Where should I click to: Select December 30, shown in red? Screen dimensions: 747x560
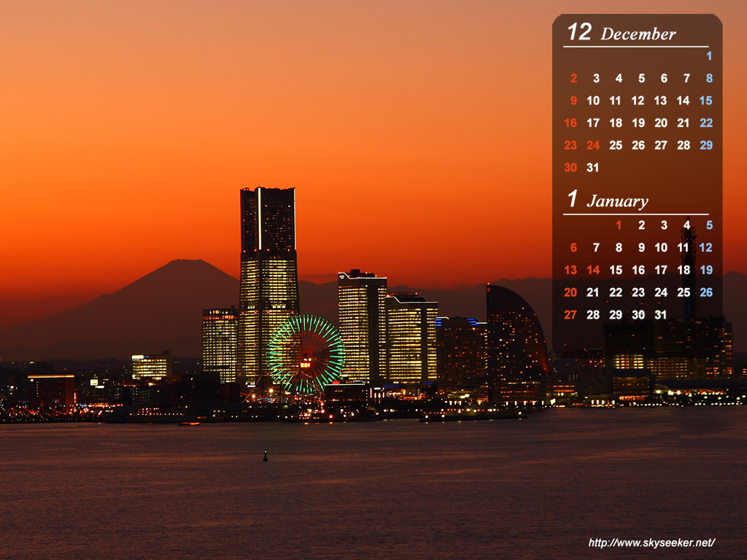pos(570,168)
